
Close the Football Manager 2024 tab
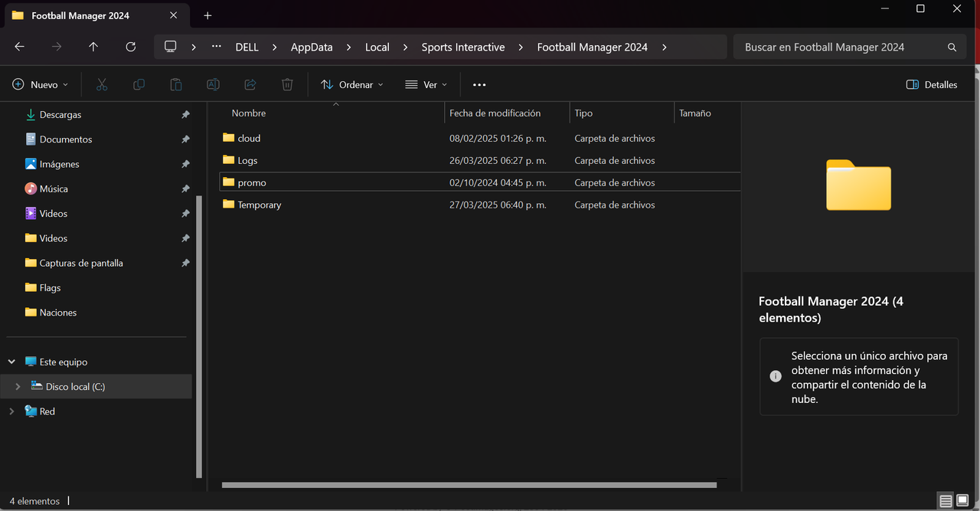point(174,15)
